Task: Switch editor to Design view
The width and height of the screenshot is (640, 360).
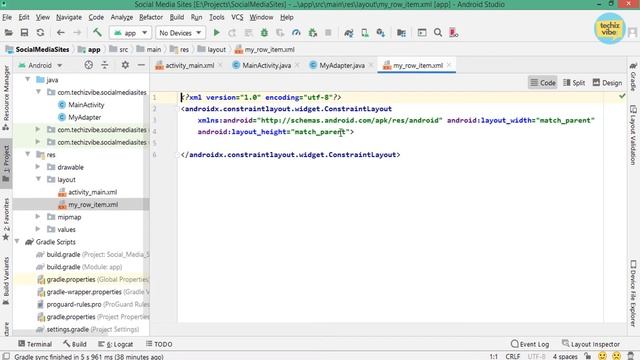Action: pos(607,83)
